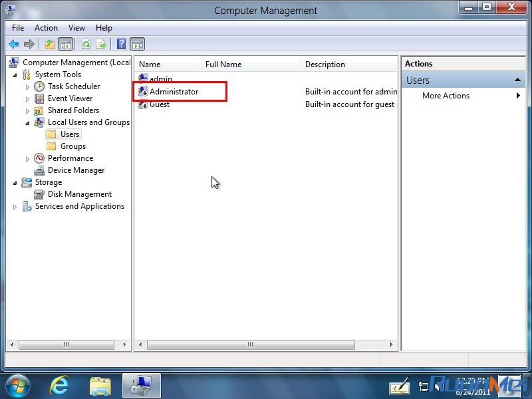Click the Shared Folders icon
The height and width of the screenshot is (399, 532).
[39, 110]
